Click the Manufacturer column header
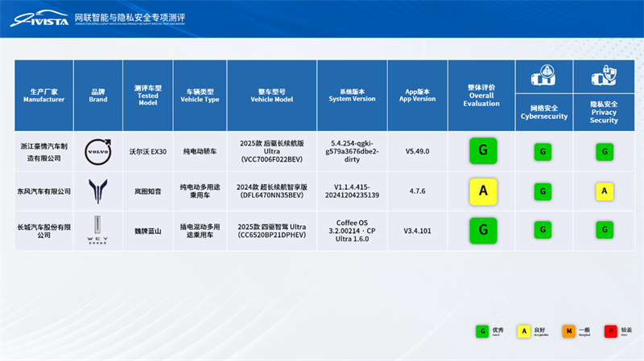The width and height of the screenshot is (644, 361). pyautogui.click(x=43, y=95)
